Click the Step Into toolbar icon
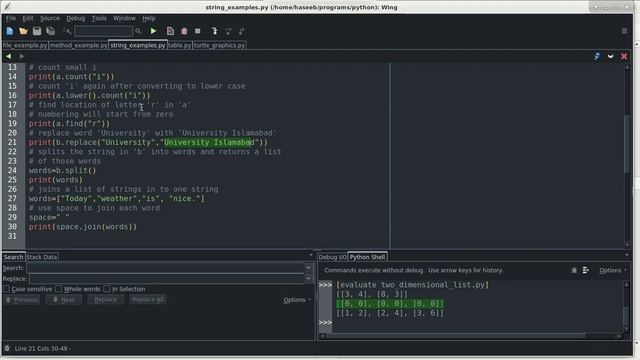 (x=214, y=31)
